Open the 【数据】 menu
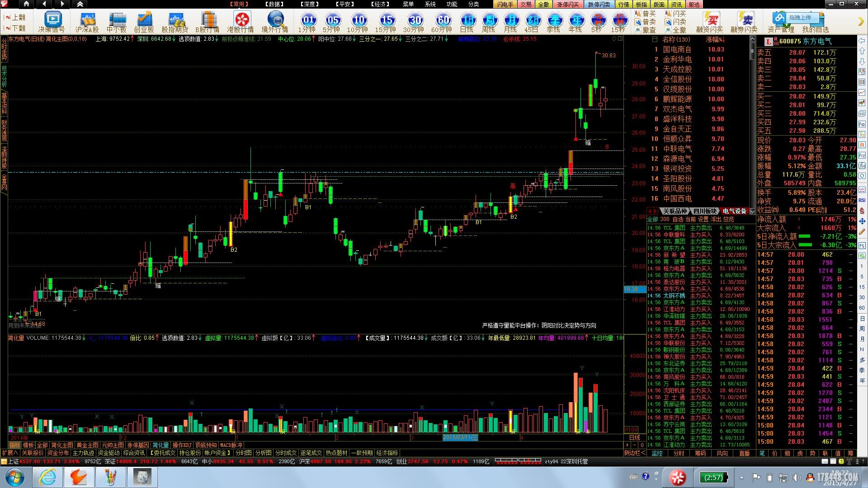The image size is (868, 488). click(274, 4)
